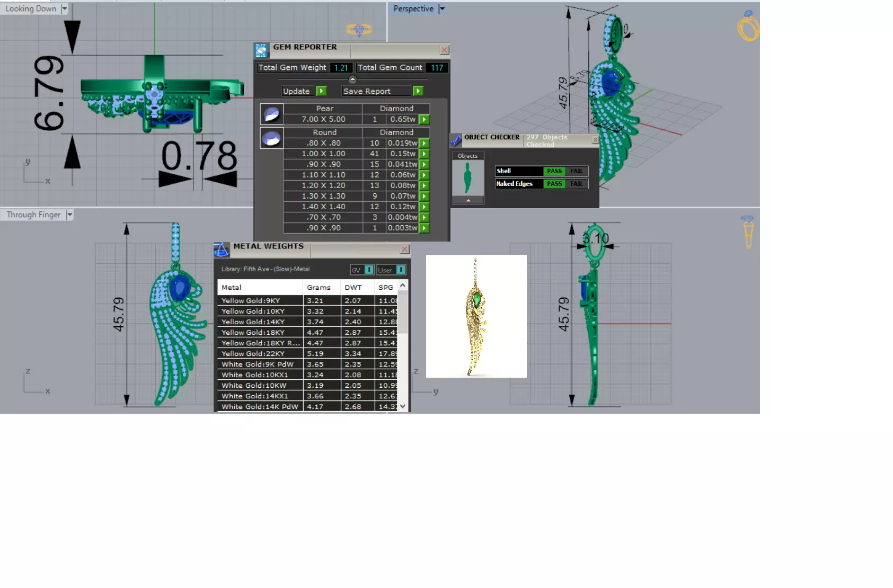Click the 1.40 X 1.40 round size cell
893x588 pixels.
coord(323,207)
